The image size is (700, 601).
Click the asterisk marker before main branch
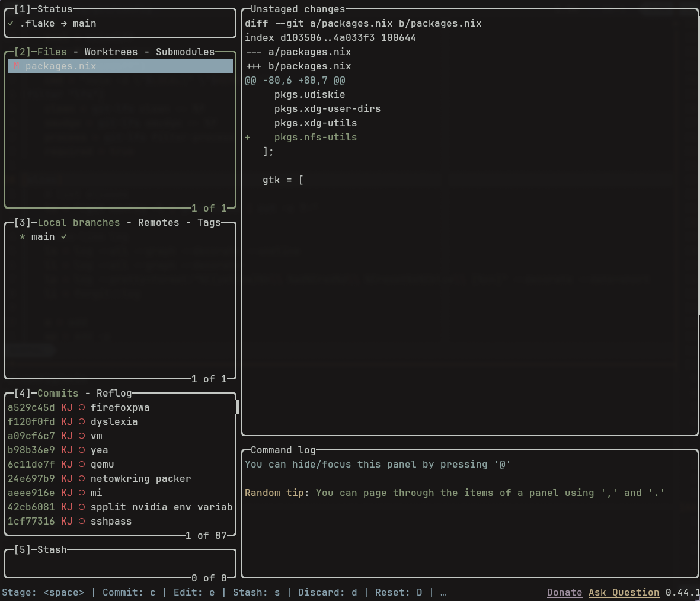23,237
